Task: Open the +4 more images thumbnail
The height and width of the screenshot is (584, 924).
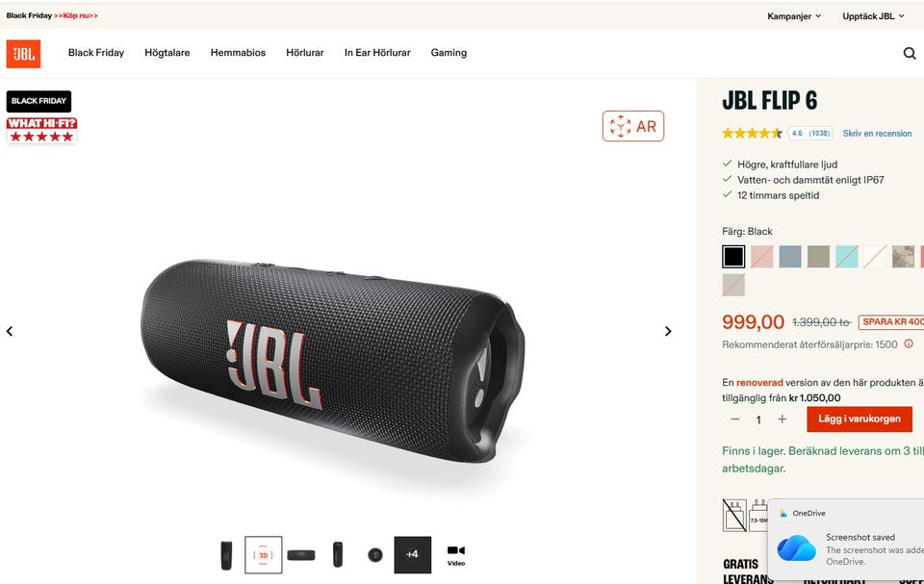Action: pyautogui.click(x=413, y=554)
